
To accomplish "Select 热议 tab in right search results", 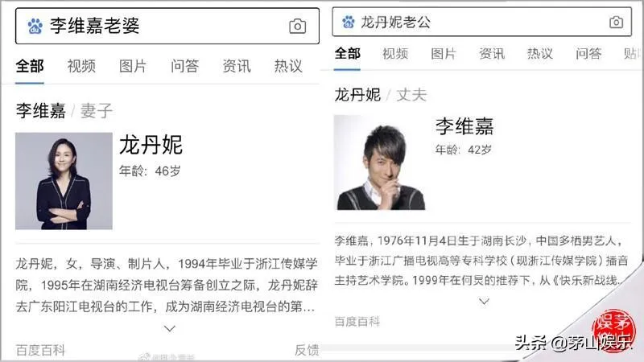I will coord(540,53).
